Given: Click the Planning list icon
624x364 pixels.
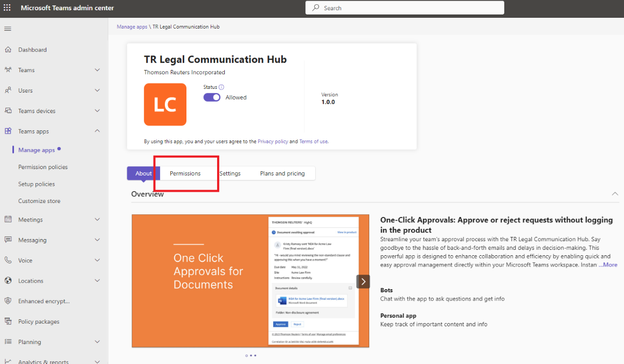Looking at the screenshot, I should click(8, 341).
